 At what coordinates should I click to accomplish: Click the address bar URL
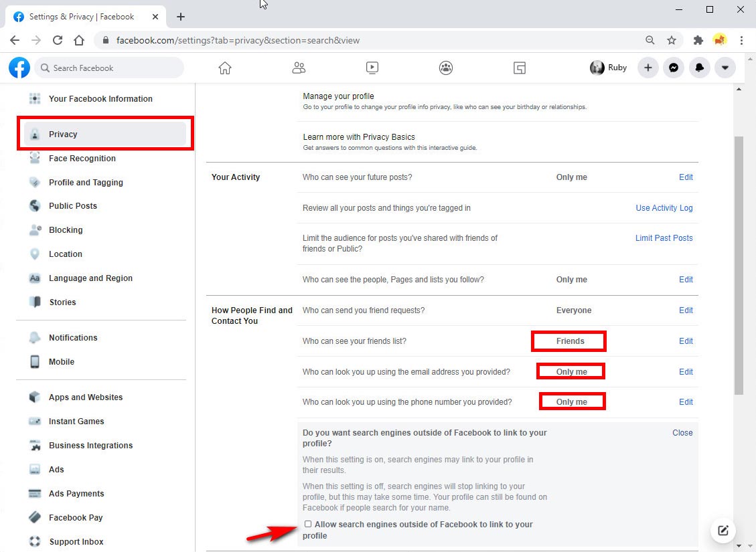click(x=238, y=40)
